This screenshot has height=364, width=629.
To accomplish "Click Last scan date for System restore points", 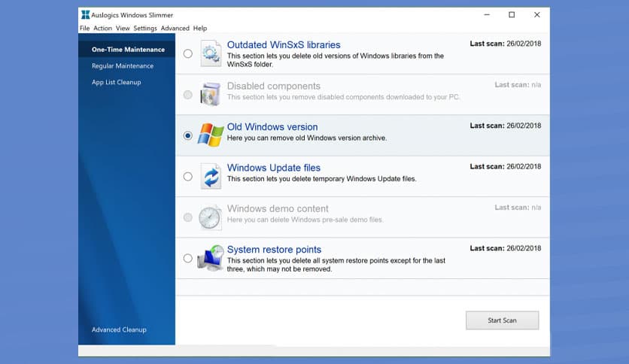I will (x=506, y=248).
